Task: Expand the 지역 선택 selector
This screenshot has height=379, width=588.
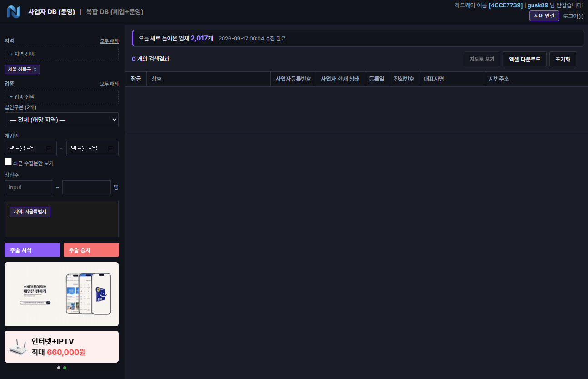Action: pyautogui.click(x=61, y=54)
